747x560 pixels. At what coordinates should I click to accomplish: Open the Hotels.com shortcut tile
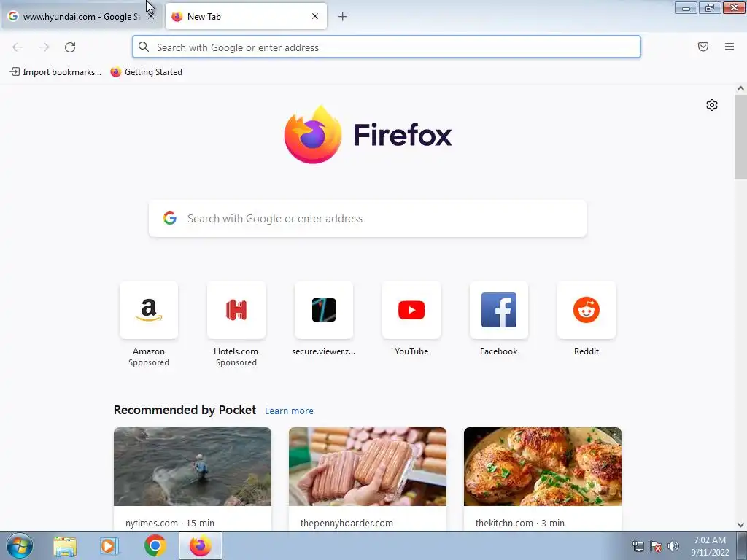click(236, 310)
